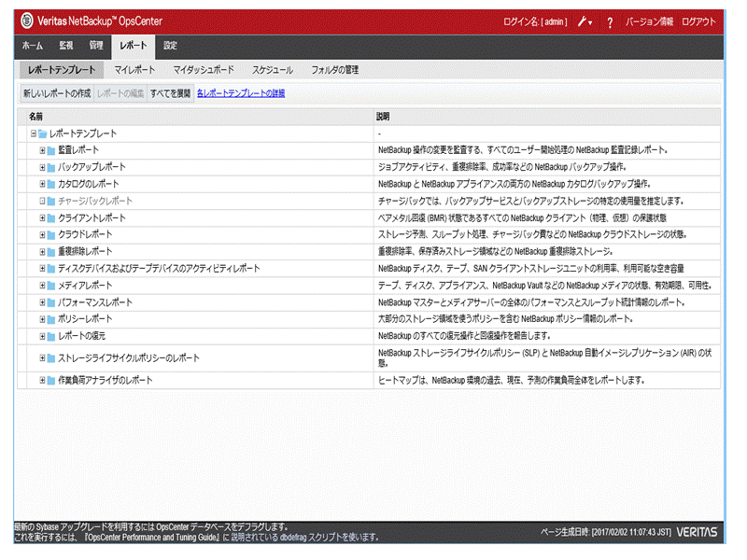Select the レポート main menu tab
Viewport: 747px width, 560px height.
[x=133, y=46]
